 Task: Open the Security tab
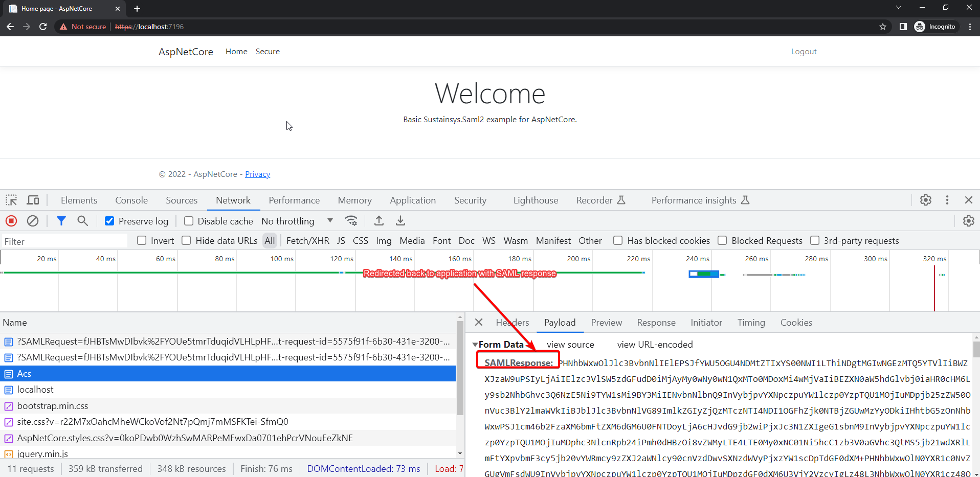click(470, 200)
